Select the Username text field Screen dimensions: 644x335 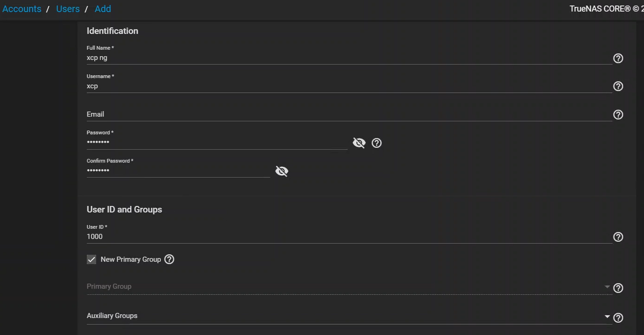[342, 86]
